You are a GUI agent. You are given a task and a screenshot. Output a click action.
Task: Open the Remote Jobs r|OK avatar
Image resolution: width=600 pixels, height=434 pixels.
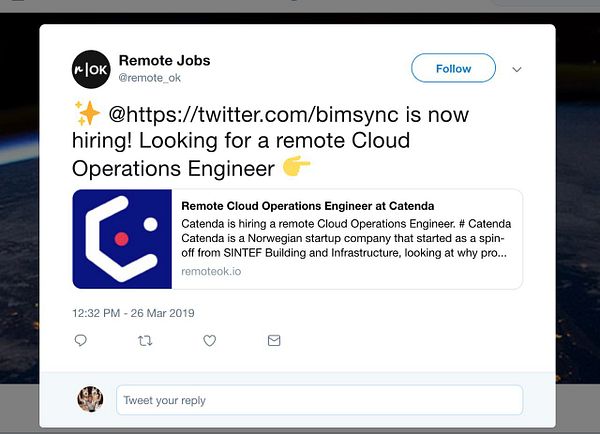(x=91, y=69)
